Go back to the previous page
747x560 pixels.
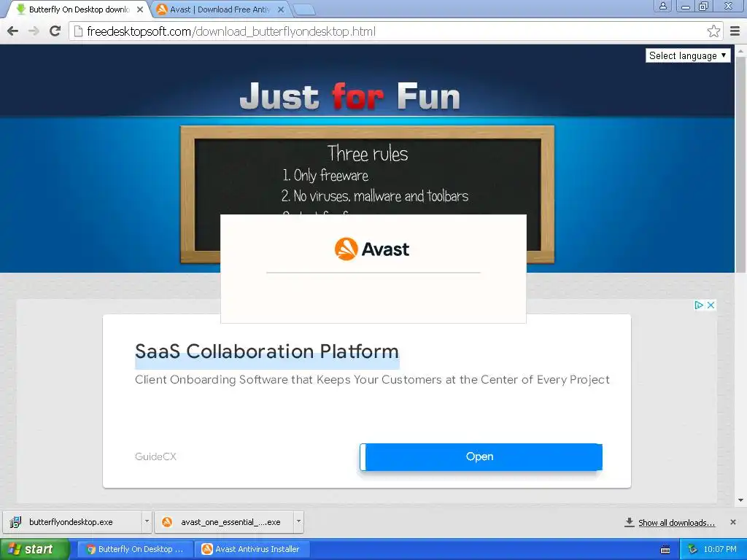pos(13,31)
